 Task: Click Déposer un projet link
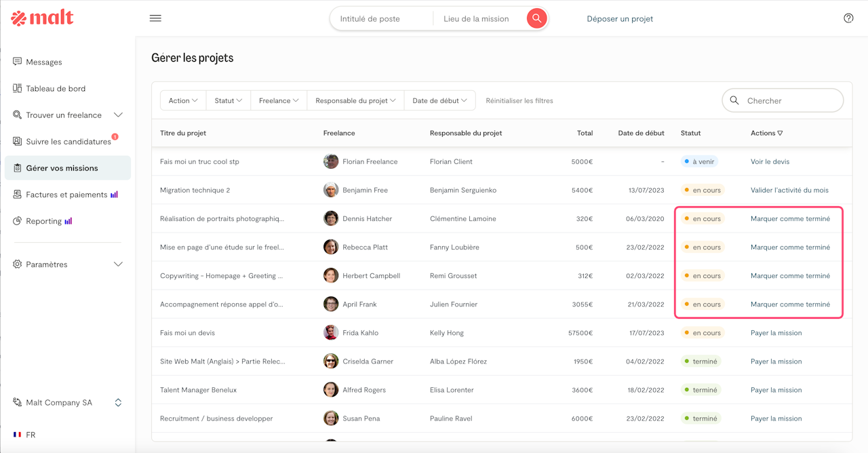620,19
